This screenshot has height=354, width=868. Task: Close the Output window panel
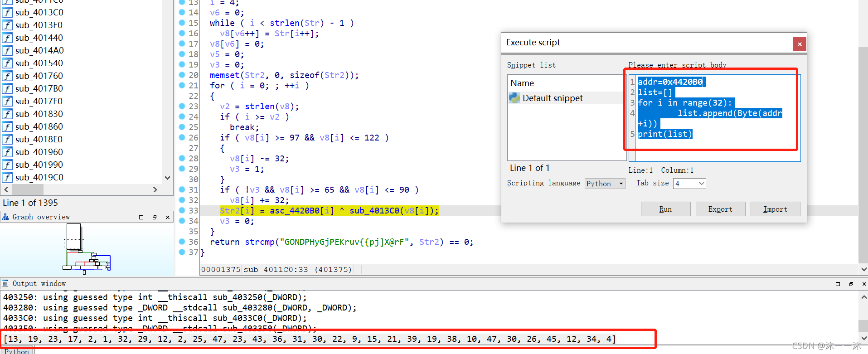point(864,284)
